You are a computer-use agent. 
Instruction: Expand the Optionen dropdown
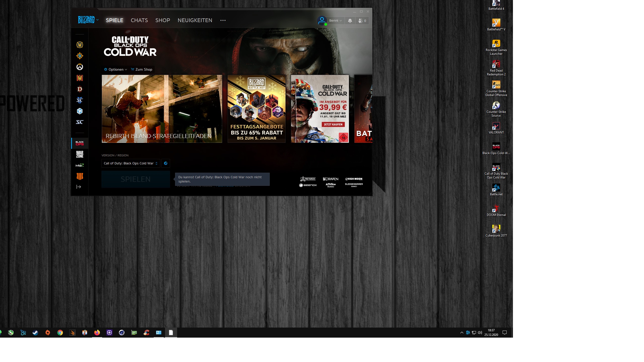click(116, 69)
